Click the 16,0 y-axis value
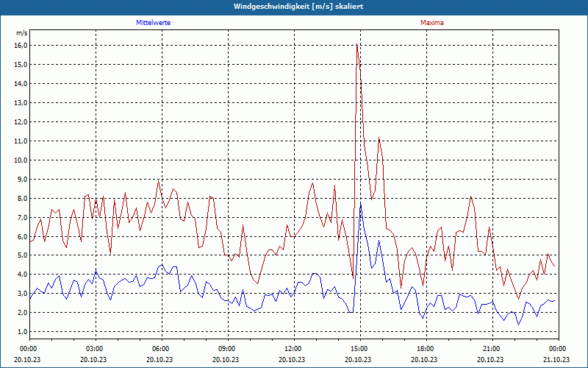This screenshot has width=588, height=368. click(21, 46)
